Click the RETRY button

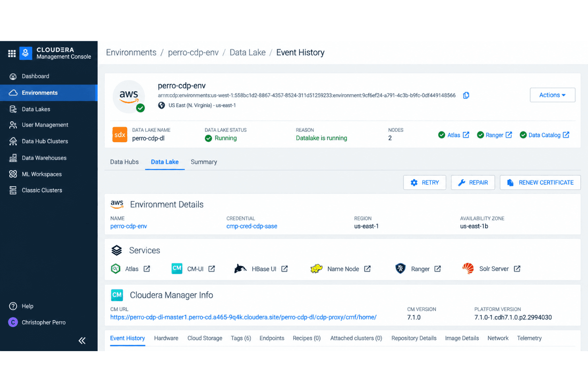[425, 183]
